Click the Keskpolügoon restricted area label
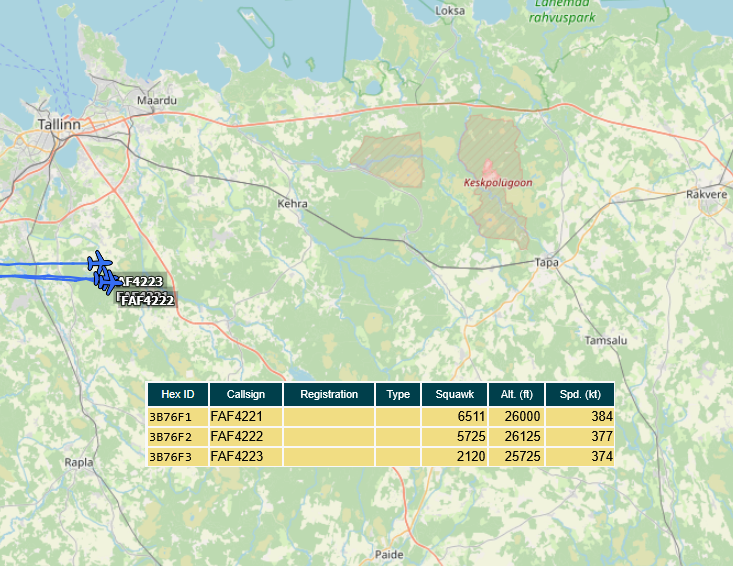Image resolution: width=733 pixels, height=566 pixels. tap(498, 183)
